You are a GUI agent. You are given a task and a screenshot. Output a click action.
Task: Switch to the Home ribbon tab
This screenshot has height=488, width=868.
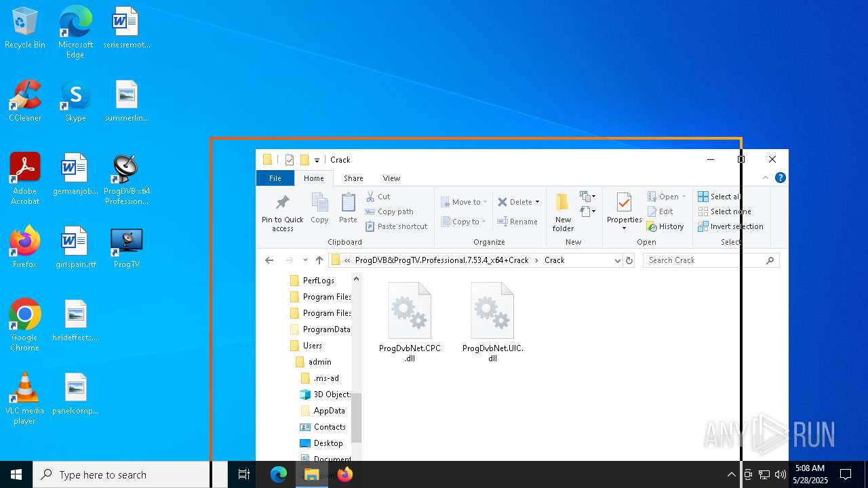point(314,178)
